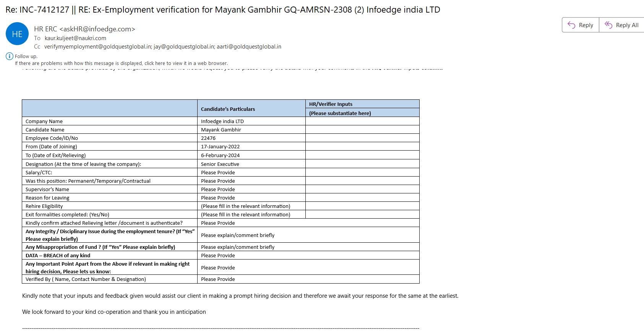
Task: Click the Integrity / Disciplinary Issue label
Action: click(110, 235)
